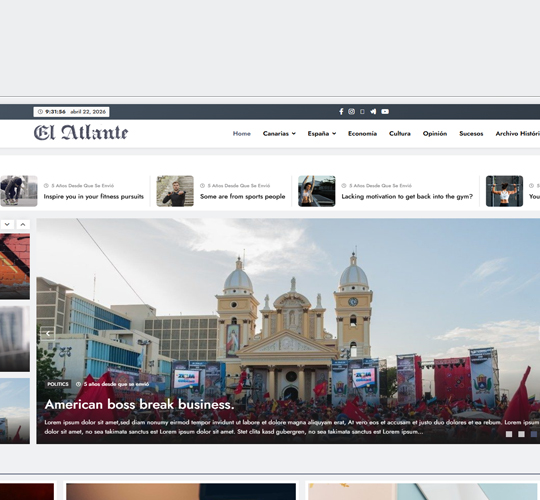Open the Opinión section
Screen dimensions: 540x500
point(435,134)
